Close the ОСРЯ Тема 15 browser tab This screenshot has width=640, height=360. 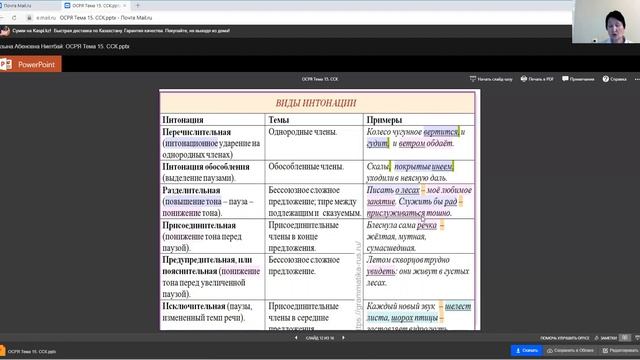point(124,6)
